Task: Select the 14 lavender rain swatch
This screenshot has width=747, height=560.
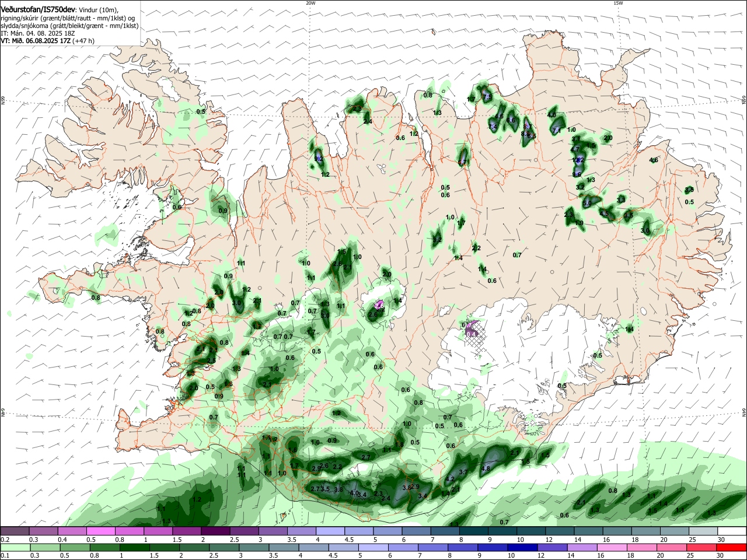Action: coord(582,548)
